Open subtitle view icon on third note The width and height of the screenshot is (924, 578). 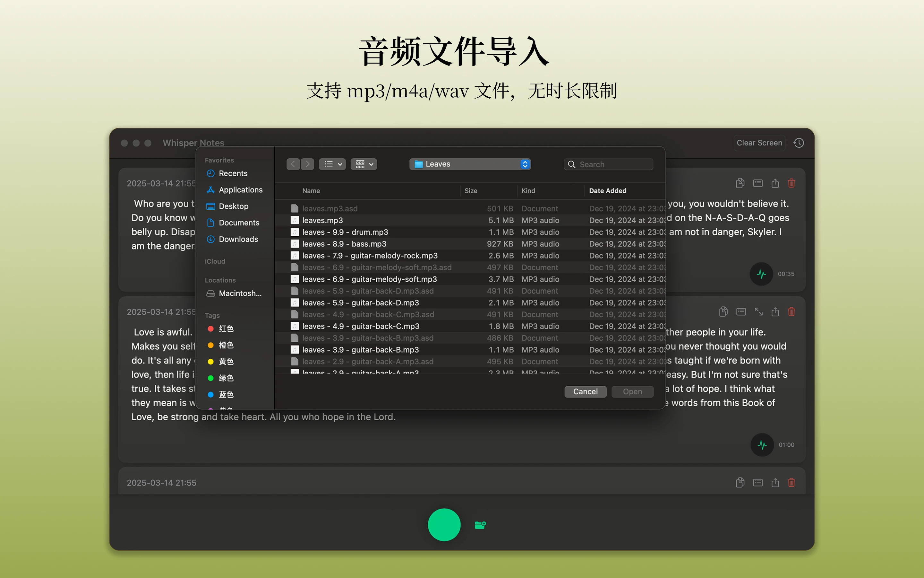[758, 482]
